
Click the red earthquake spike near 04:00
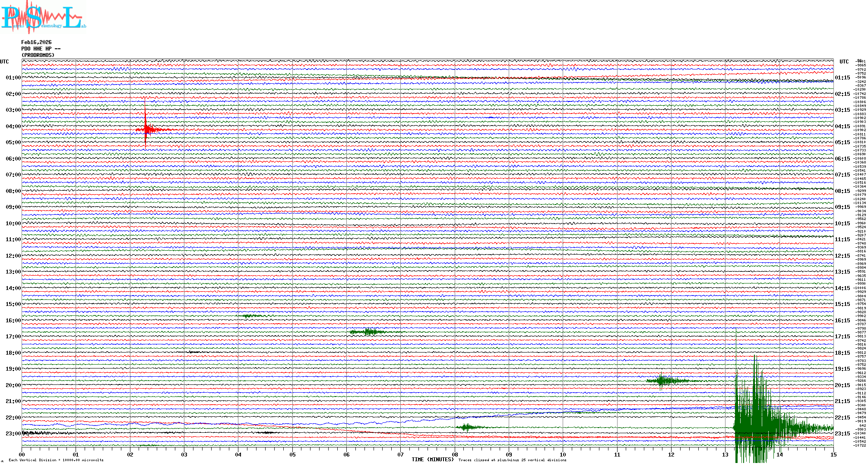146,129
